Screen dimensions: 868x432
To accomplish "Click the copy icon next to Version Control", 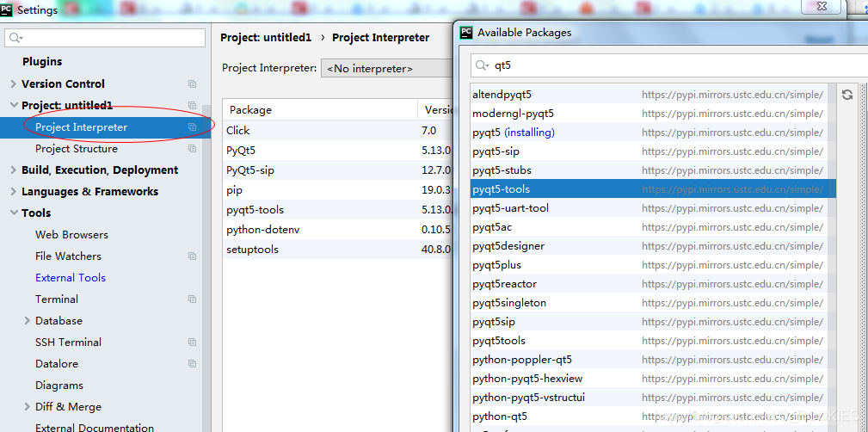I will click(x=192, y=84).
